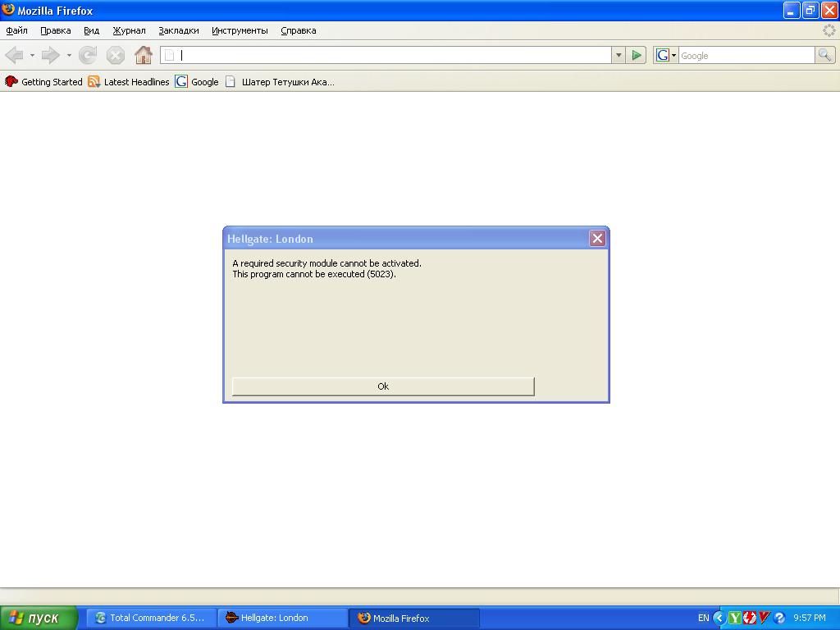
Task: Close the Hellgate: London error dialog
Action: [597, 239]
